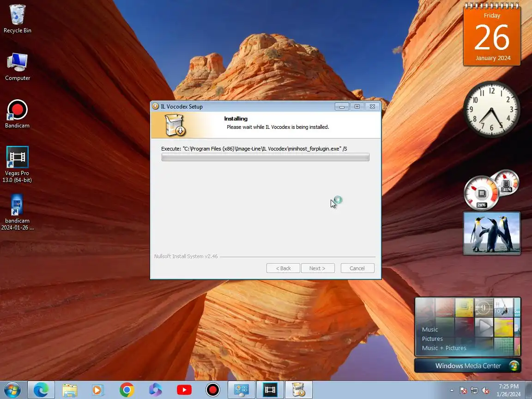Select the Computer desktop icon

17,67
